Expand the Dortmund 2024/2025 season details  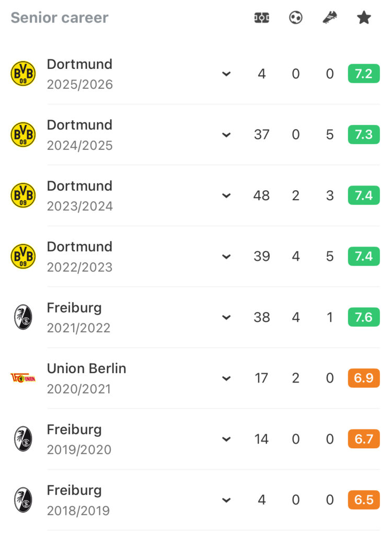tap(226, 135)
